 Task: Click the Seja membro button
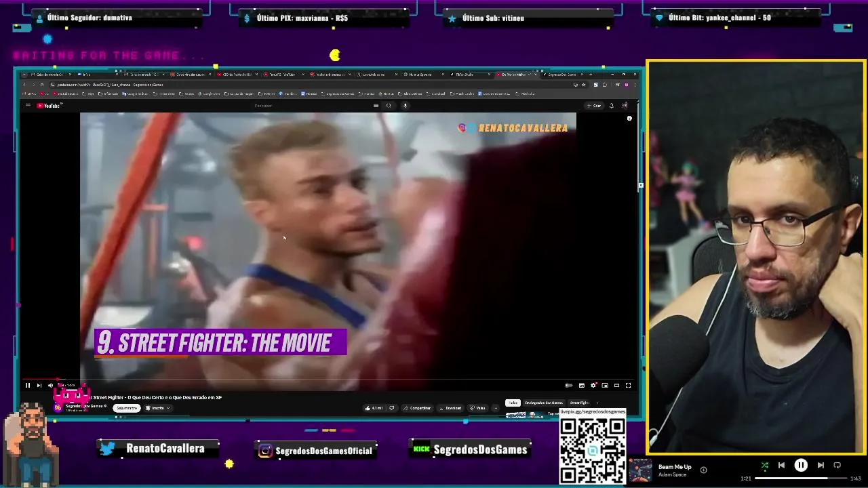(126, 408)
